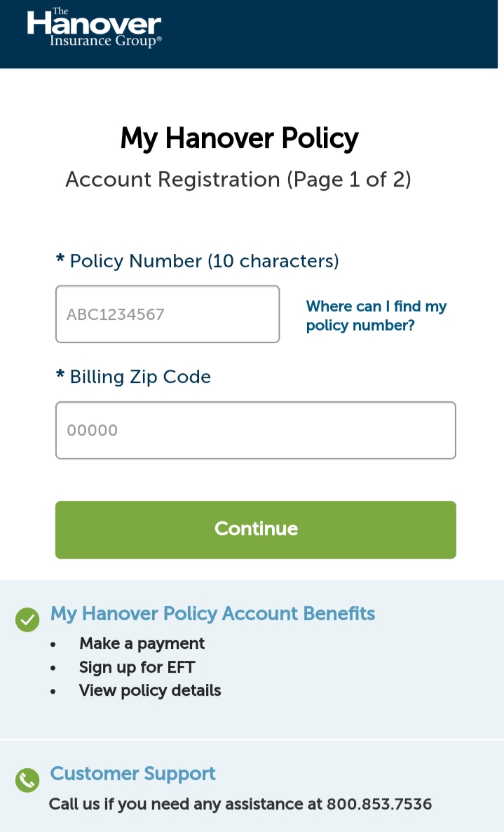504x832 pixels.
Task: Click the Hanover Insurance Group logo
Action: coord(95,27)
